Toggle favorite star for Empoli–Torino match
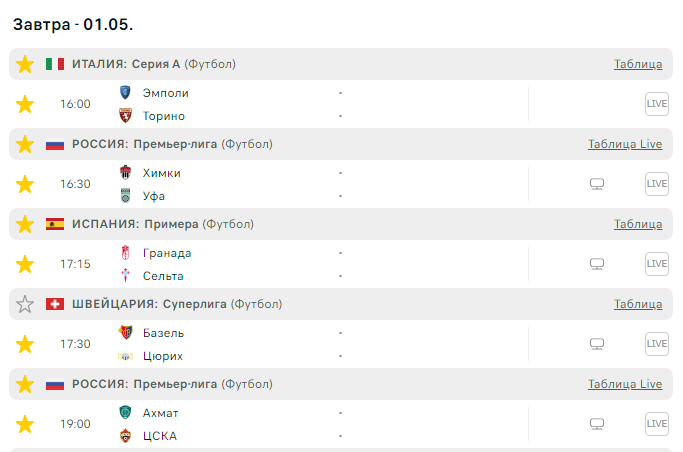The height and width of the screenshot is (452, 683). (x=25, y=104)
